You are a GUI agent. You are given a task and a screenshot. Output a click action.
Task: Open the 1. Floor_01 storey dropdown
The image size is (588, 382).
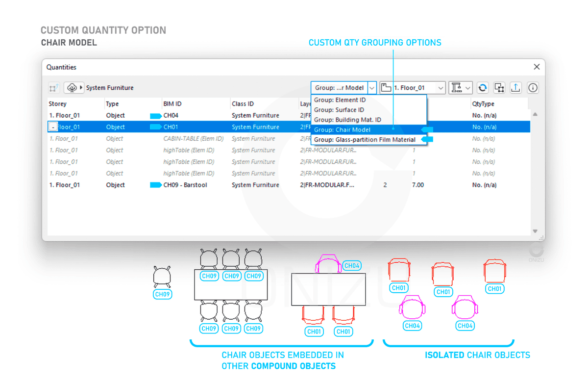point(440,87)
